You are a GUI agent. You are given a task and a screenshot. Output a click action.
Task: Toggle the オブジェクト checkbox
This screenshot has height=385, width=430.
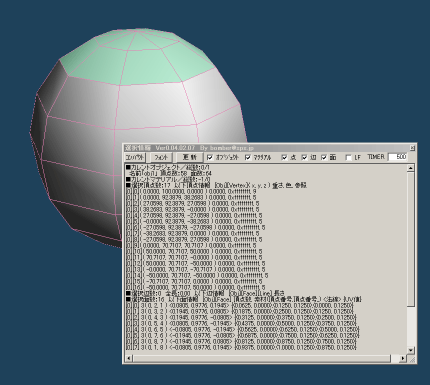(x=210, y=157)
